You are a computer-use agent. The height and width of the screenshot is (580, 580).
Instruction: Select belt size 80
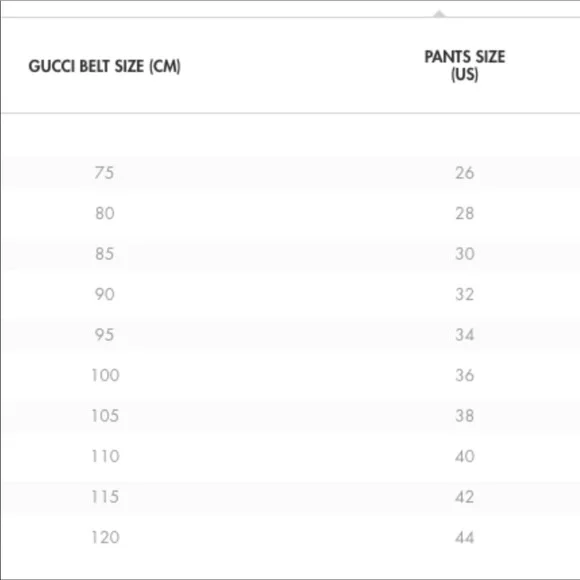[105, 213]
